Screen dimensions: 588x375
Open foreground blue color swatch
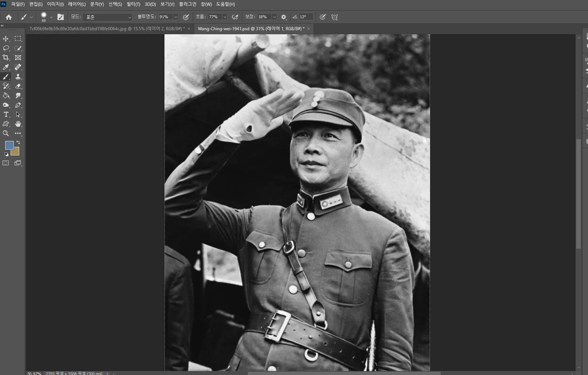(9, 145)
